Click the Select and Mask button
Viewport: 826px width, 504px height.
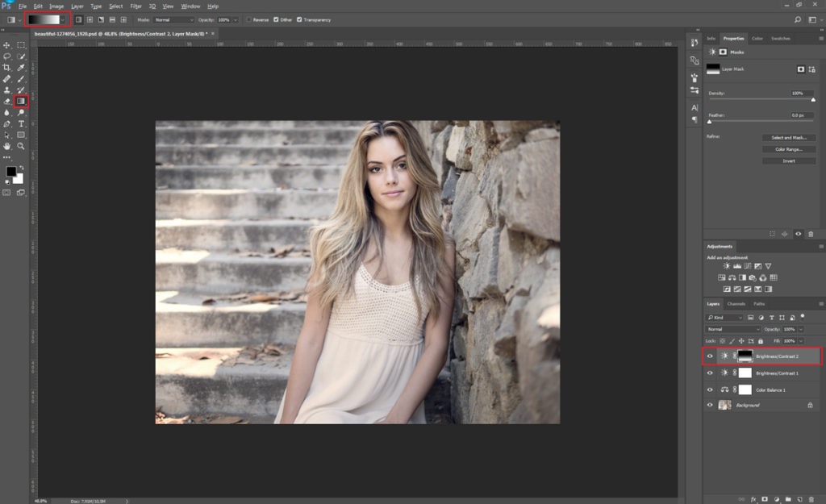788,138
